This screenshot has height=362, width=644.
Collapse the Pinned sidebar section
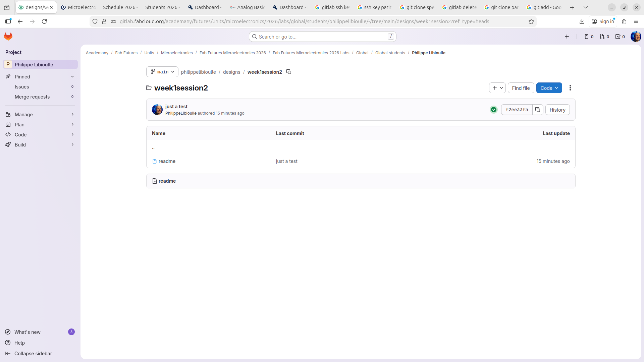(72, 77)
